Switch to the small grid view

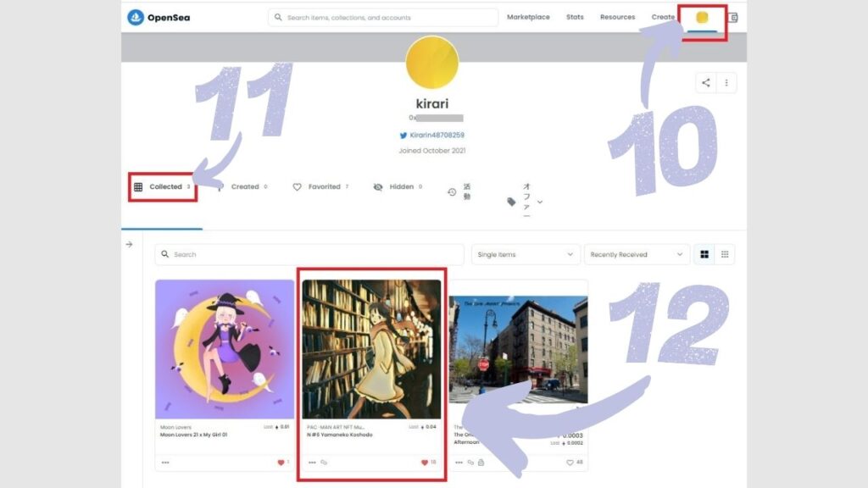(725, 254)
